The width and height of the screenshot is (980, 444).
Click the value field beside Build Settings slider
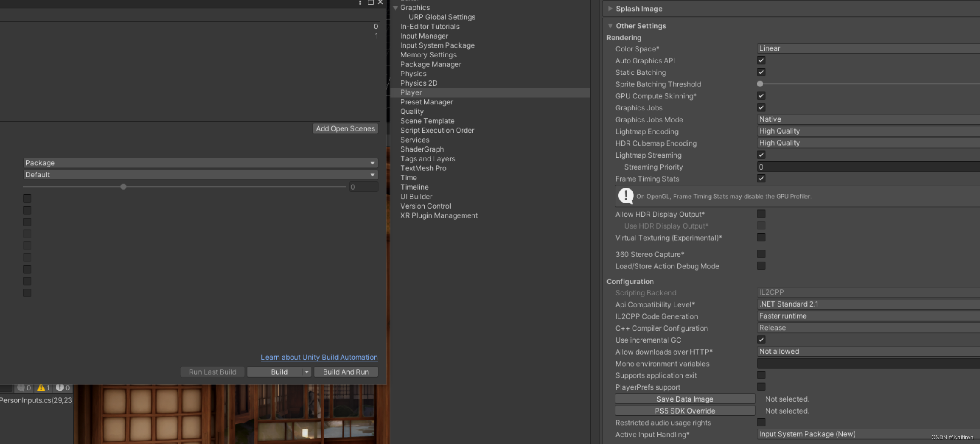[363, 187]
